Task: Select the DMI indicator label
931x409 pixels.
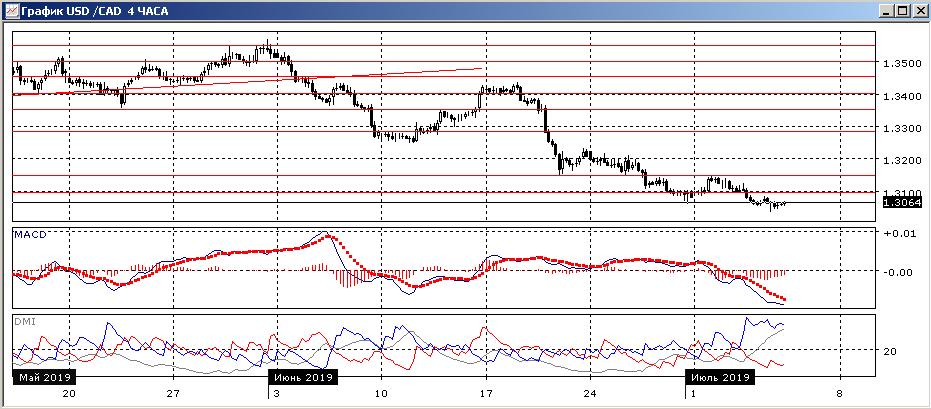Action: tap(24, 320)
